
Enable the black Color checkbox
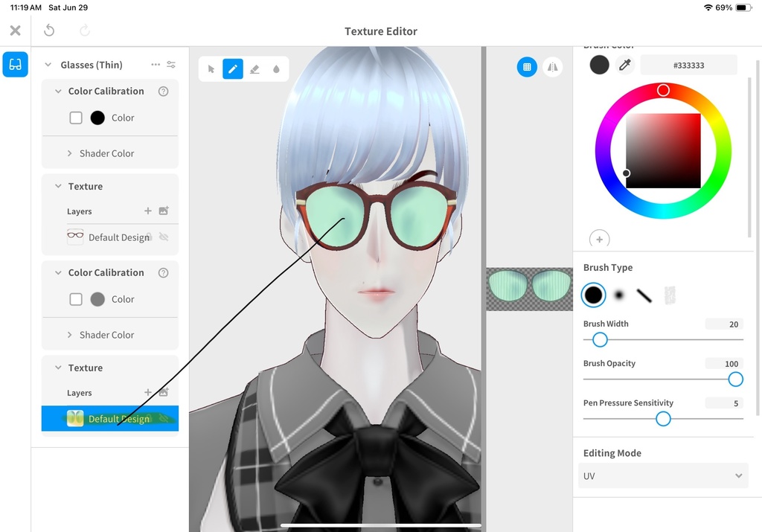76,118
